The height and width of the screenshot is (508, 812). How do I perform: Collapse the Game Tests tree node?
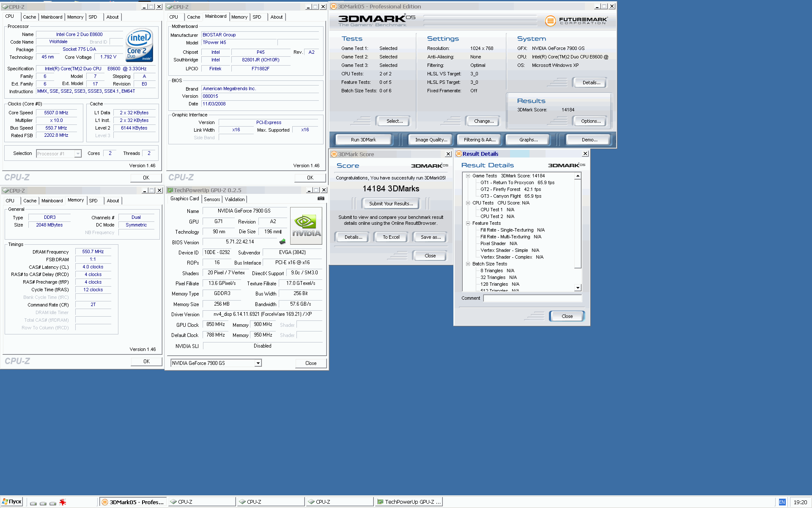(x=468, y=176)
